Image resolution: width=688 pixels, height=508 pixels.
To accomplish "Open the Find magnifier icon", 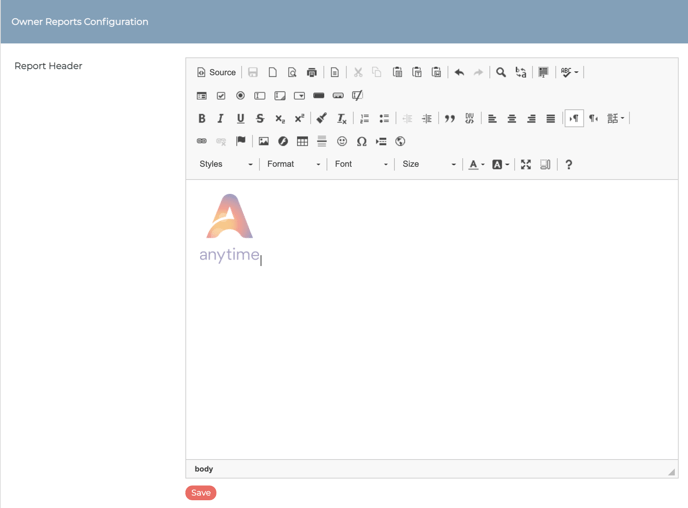I will pos(501,72).
